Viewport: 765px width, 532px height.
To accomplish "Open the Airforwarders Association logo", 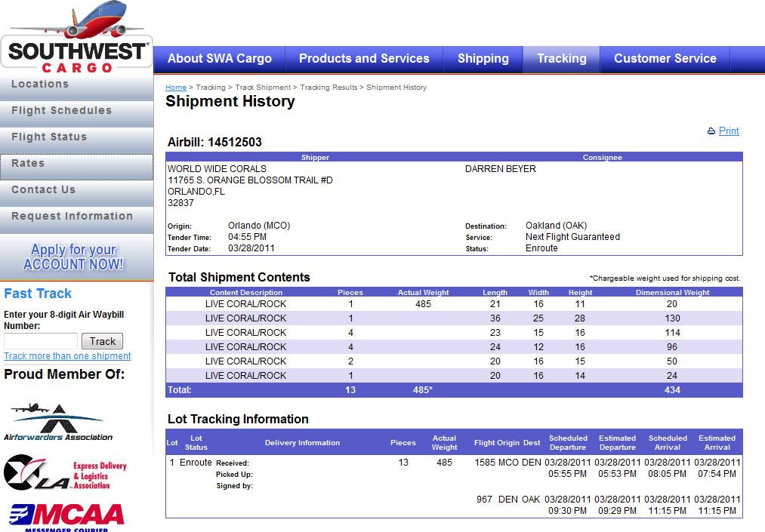I will [x=58, y=423].
